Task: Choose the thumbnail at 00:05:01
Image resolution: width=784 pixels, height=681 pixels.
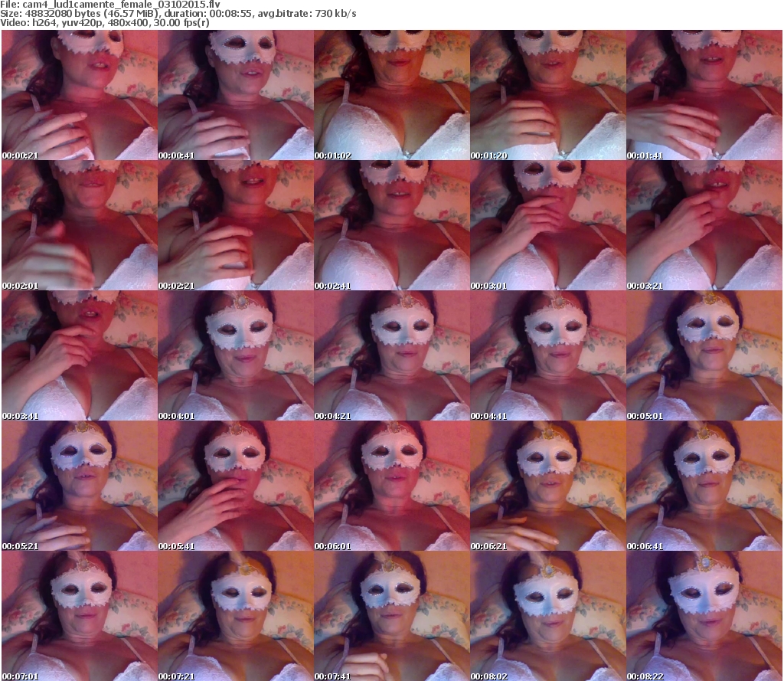Action: coord(704,355)
